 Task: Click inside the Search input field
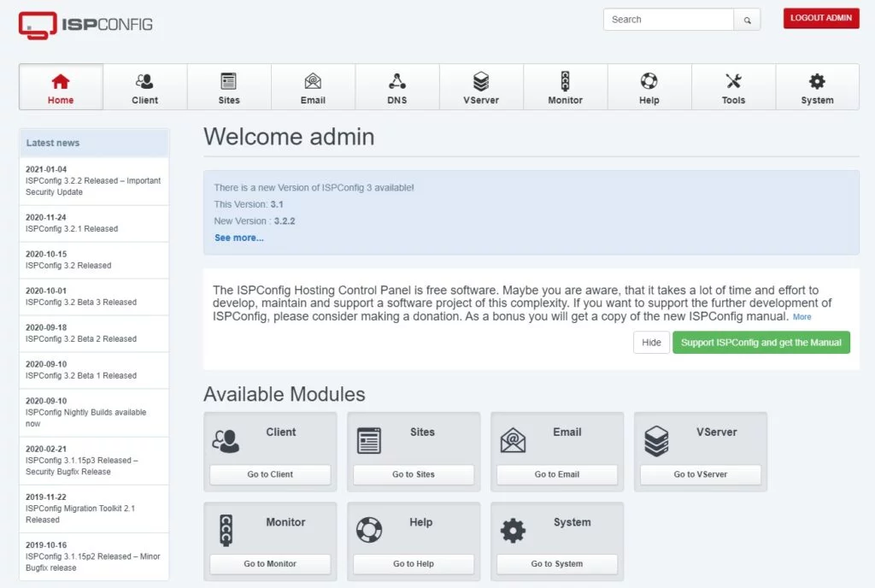coord(668,18)
